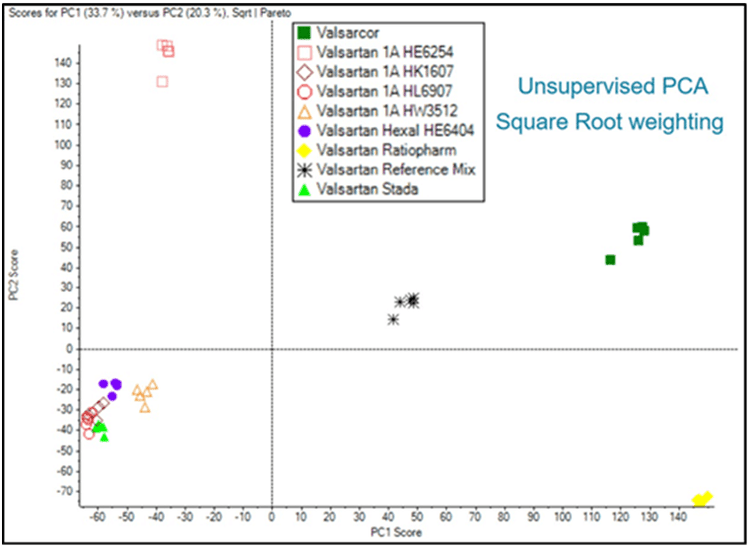750x547 pixels.
Task: Pick the lowest hollow red HL6907 circle data point
Action: coord(89,434)
